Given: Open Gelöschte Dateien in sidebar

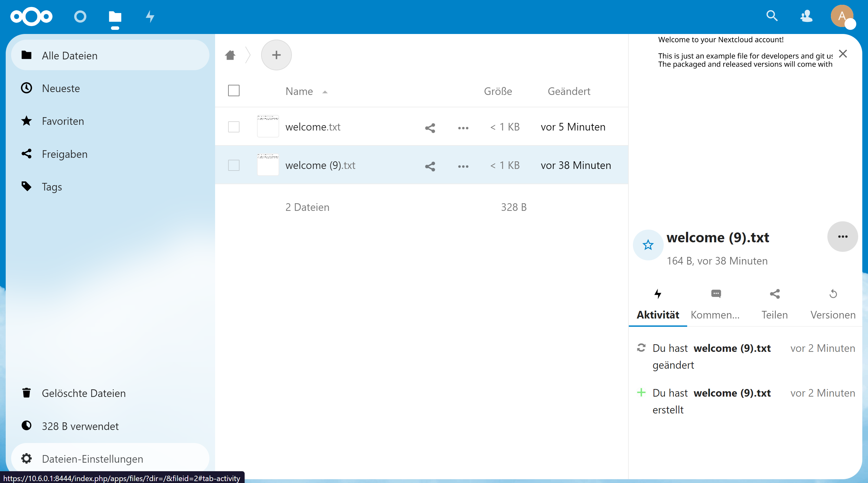Looking at the screenshot, I should (x=83, y=393).
